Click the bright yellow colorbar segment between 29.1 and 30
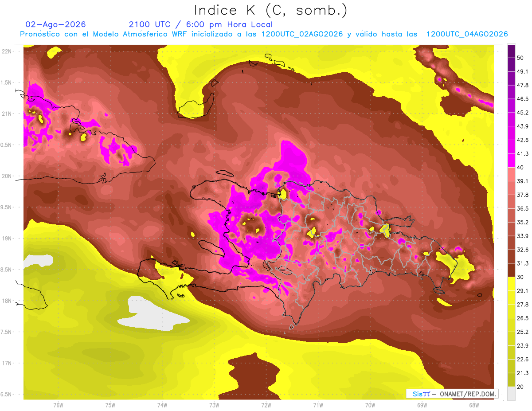This screenshot has width=532, height=411. [511, 284]
